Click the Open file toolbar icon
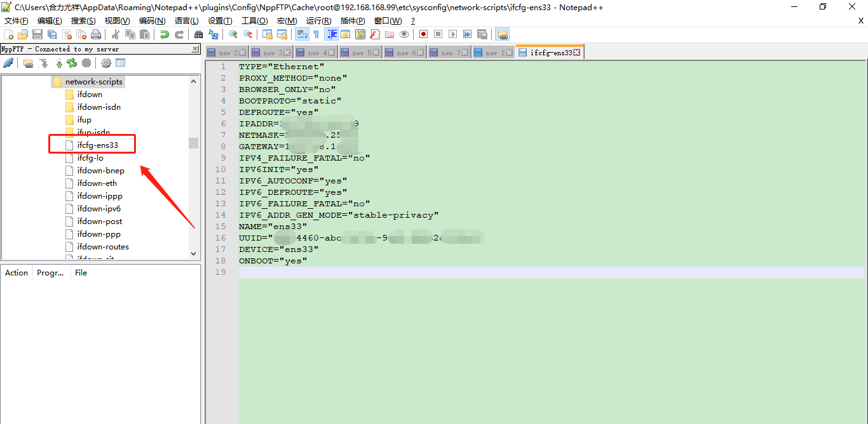The image size is (868, 424). click(x=23, y=34)
